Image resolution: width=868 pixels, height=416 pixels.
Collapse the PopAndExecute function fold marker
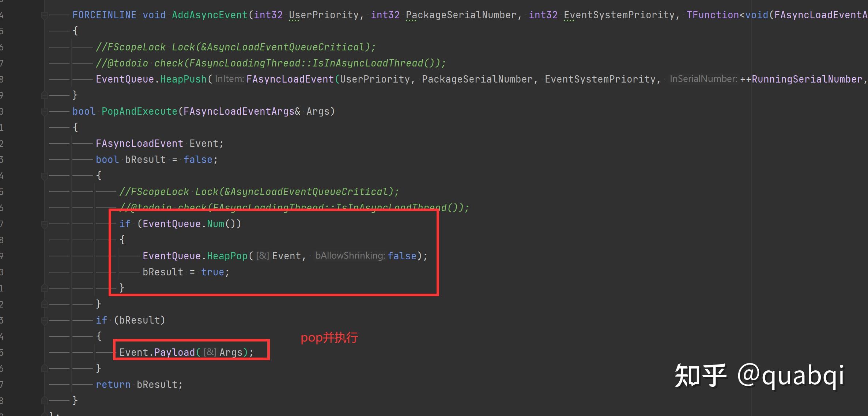(44, 112)
